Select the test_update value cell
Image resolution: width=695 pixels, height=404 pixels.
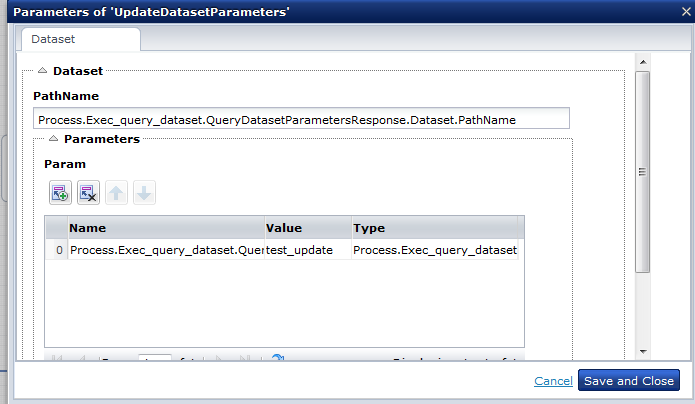pos(307,250)
